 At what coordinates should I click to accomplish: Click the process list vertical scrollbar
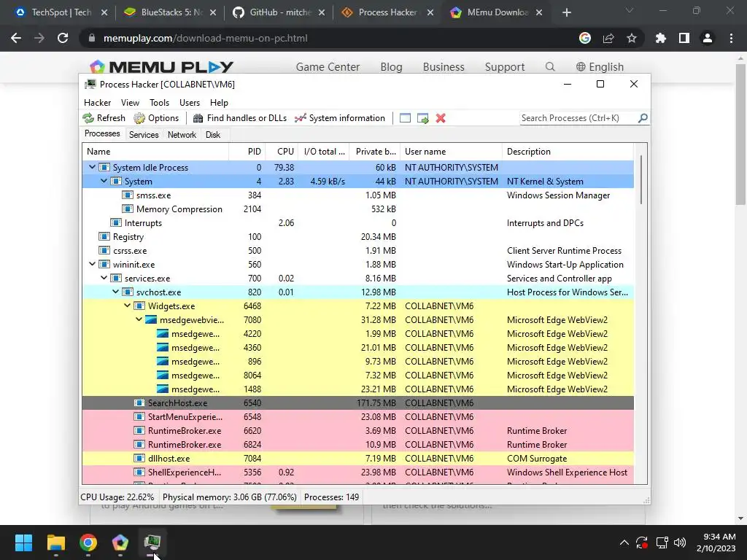(640, 180)
